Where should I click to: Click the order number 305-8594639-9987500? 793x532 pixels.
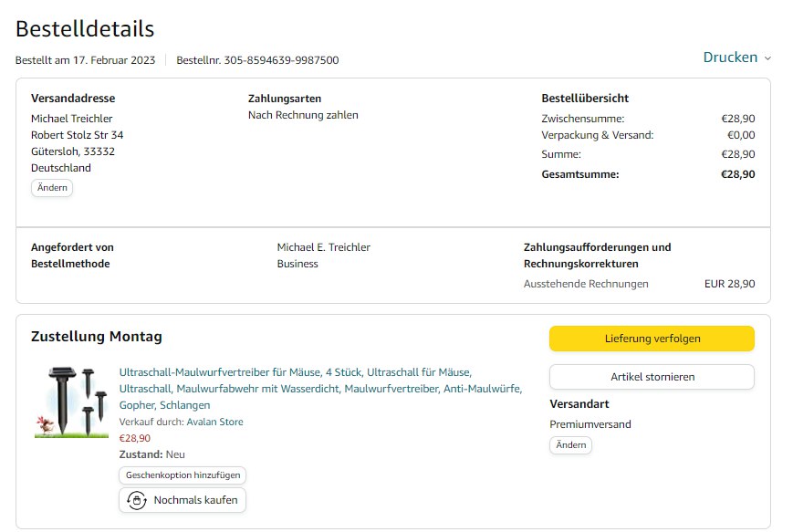(281, 60)
